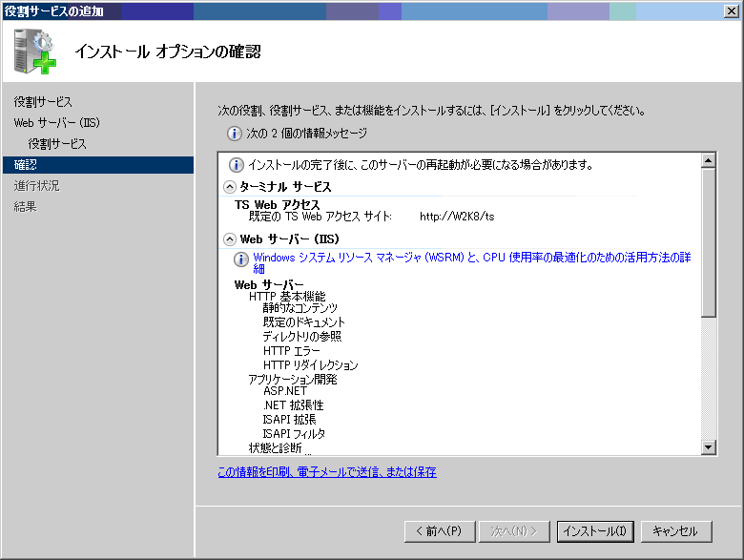This screenshot has width=744, height=560.
Task: Click the インストール オプションの確認 page title
Action: [x=168, y=52]
